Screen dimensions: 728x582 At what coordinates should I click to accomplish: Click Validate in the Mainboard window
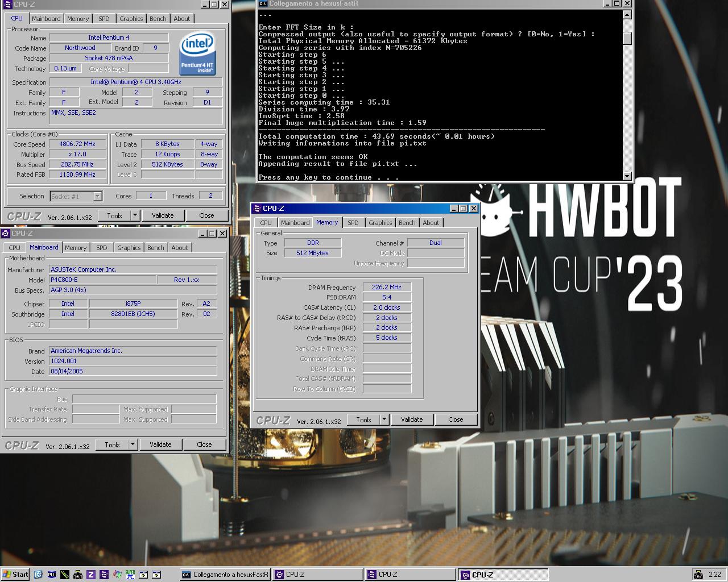tap(160, 444)
